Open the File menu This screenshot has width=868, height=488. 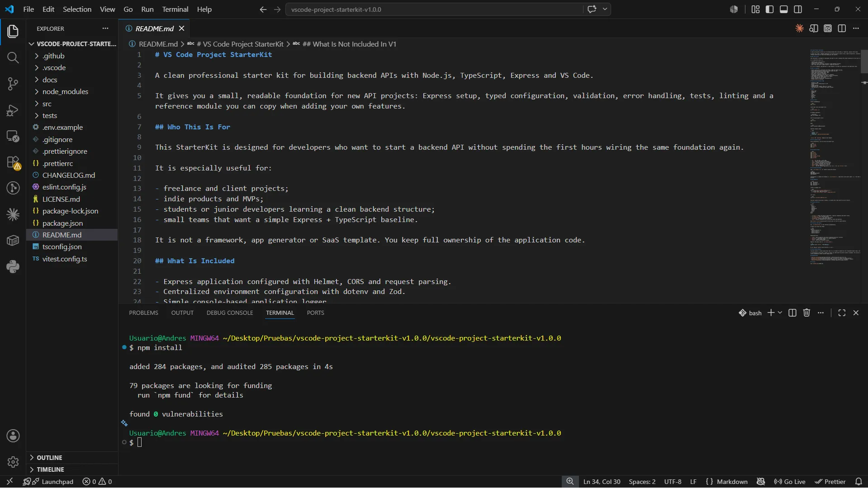tap(28, 9)
